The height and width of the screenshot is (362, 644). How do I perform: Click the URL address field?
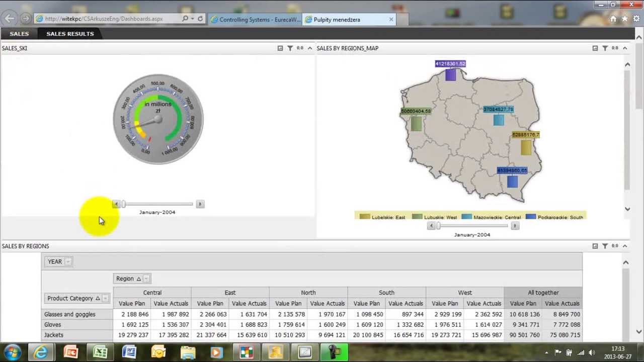click(104, 19)
